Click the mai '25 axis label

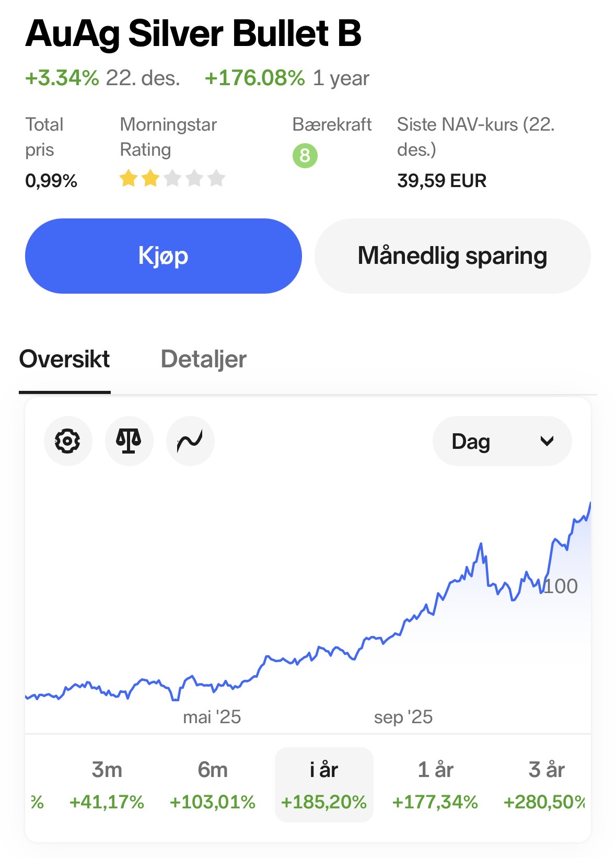[212, 717]
